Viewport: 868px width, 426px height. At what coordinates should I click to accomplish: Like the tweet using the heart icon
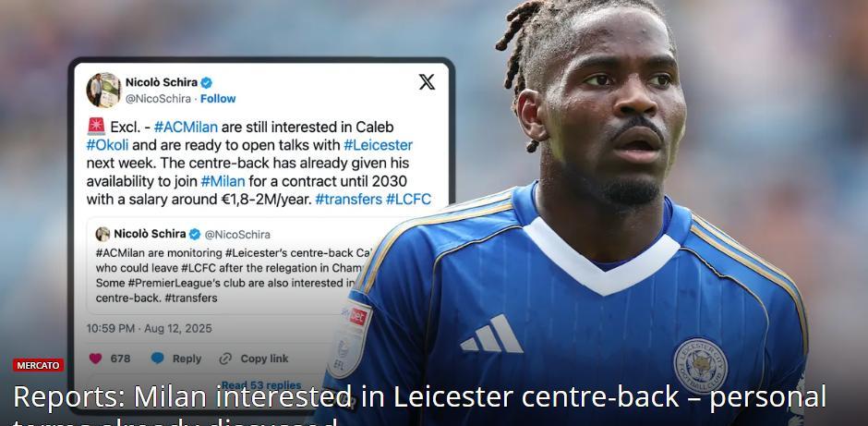pyautogui.click(x=96, y=359)
